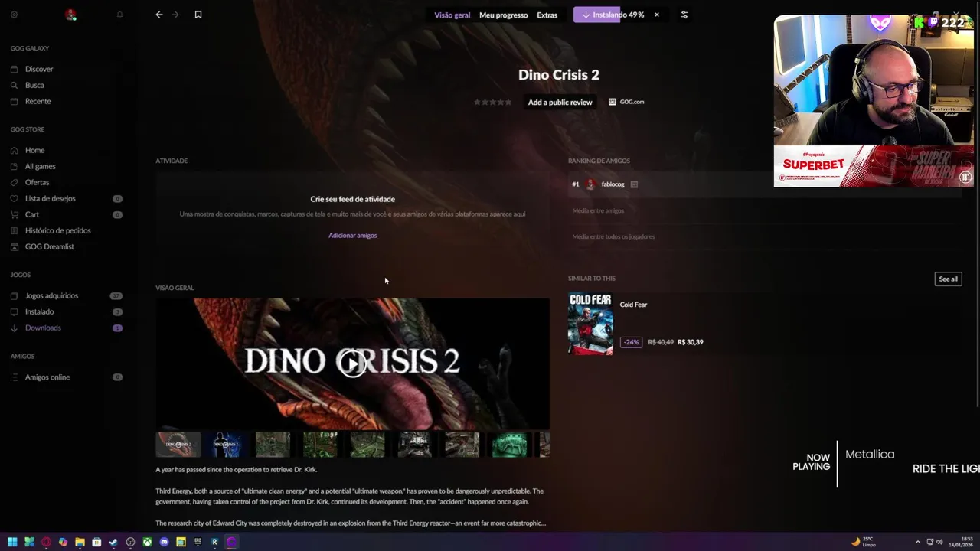This screenshot has height=551, width=980.
Task: Click See all similar games
Action: 948,279
